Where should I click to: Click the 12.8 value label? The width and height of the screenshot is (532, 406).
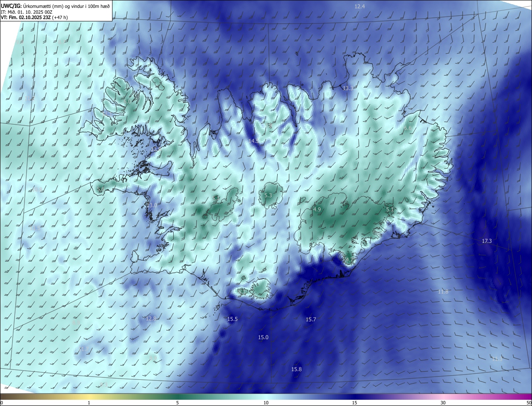[151, 318]
